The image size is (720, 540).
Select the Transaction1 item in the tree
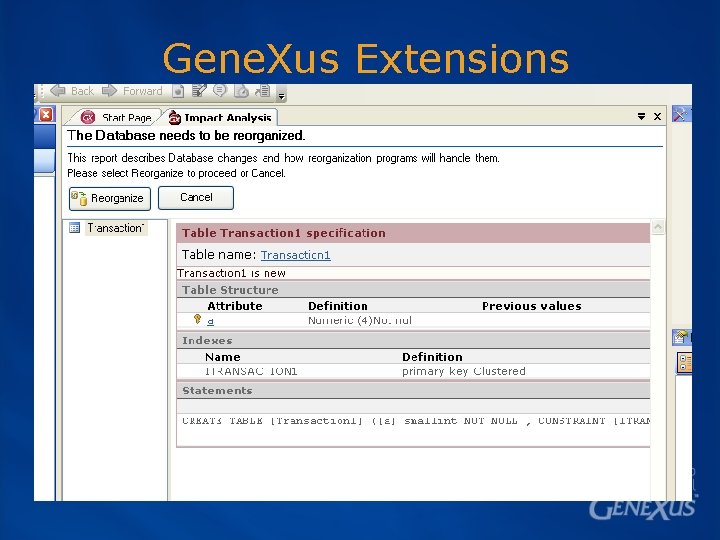pos(116,228)
